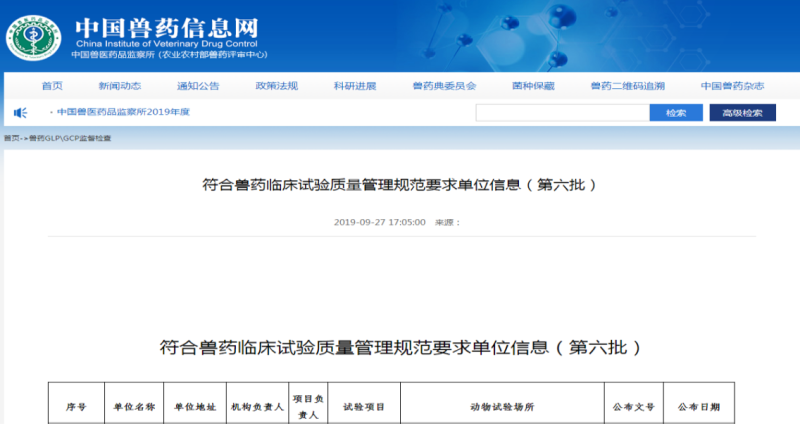Click the 公布日期 table column header
Viewport: 800px width, 426px height.
click(699, 407)
